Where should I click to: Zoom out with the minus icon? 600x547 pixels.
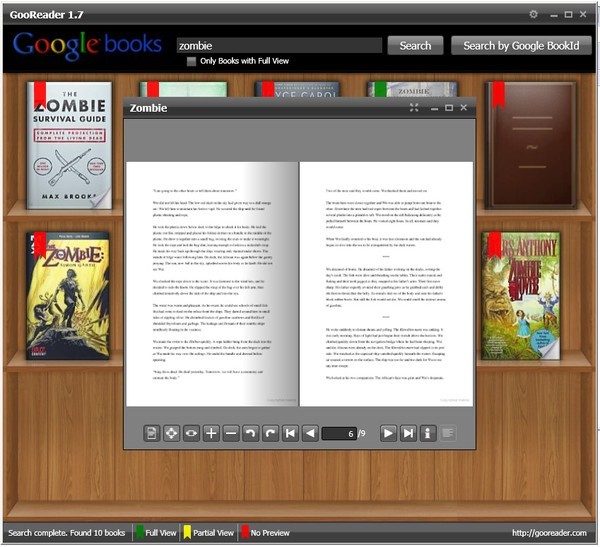[x=231, y=433]
